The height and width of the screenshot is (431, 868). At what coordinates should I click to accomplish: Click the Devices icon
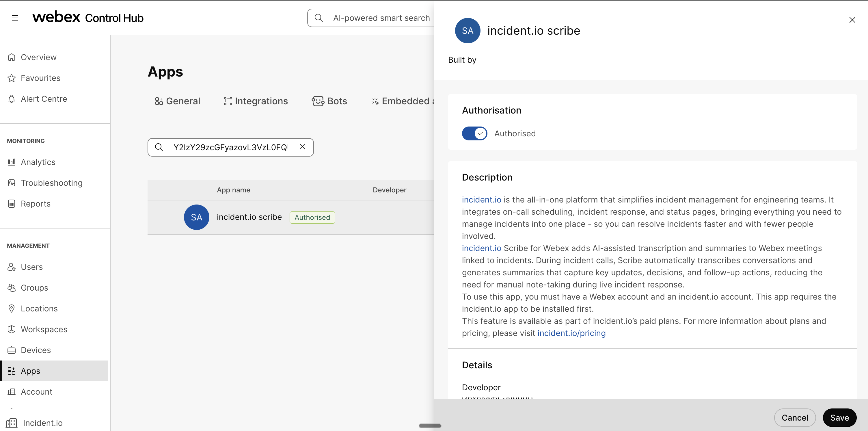pos(12,350)
